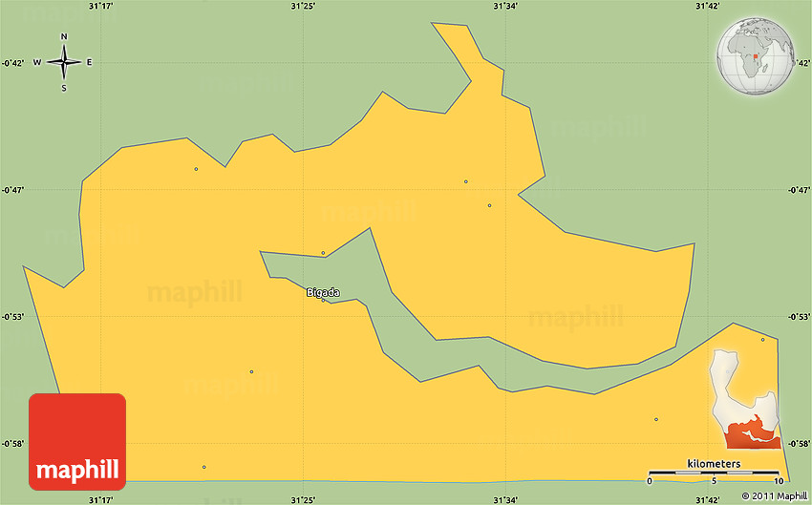The image size is (812, 505).
Task: Click the -0°58' latitude label on left edge
Action: click(x=12, y=443)
